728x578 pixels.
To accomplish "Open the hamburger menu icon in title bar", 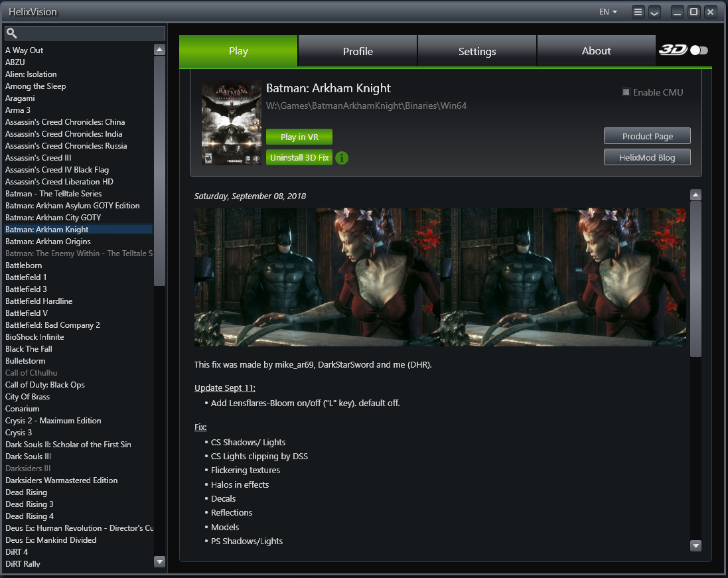I will click(638, 12).
